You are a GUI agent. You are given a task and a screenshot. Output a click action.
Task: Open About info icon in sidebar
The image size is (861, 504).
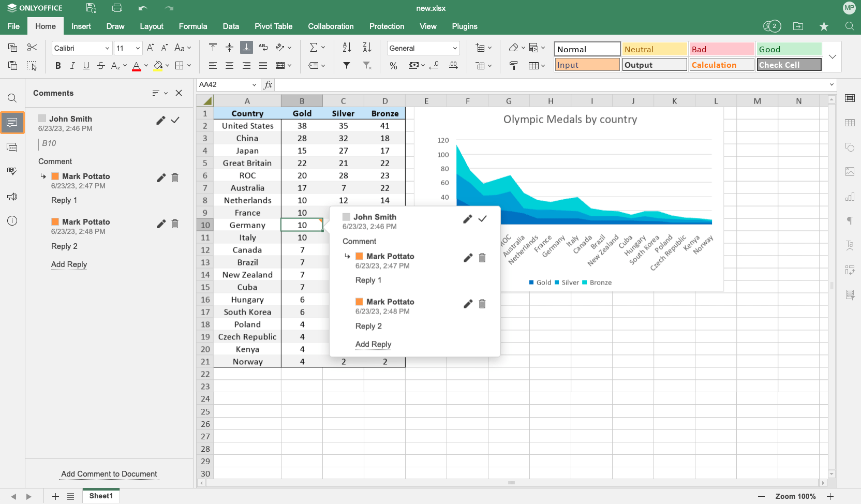12,221
